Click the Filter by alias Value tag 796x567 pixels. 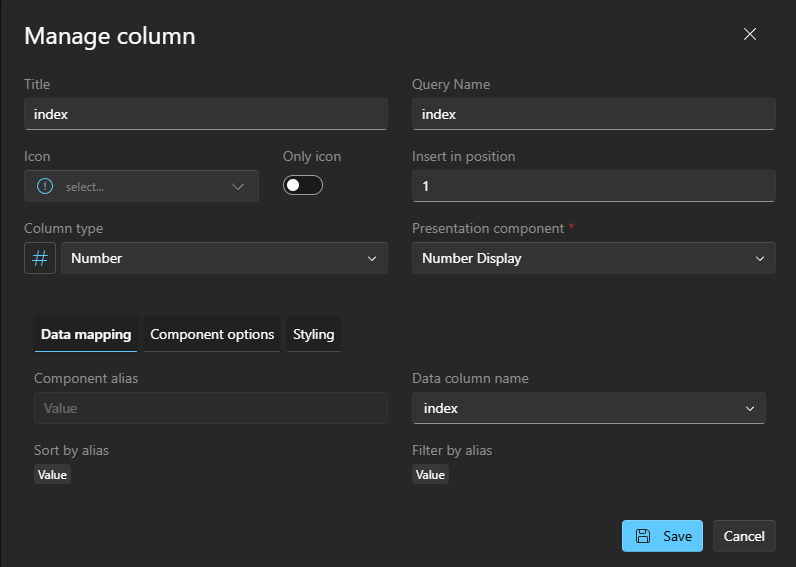(430, 474)
